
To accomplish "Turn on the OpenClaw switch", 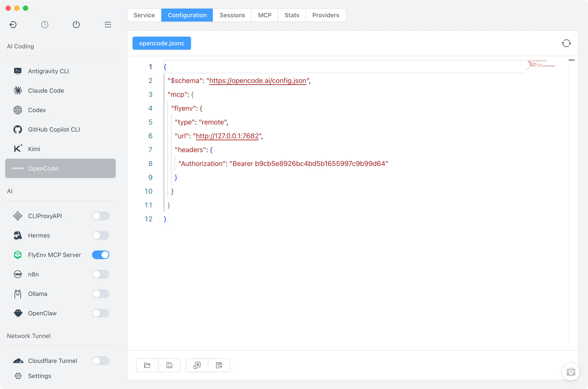I will 100,313.
